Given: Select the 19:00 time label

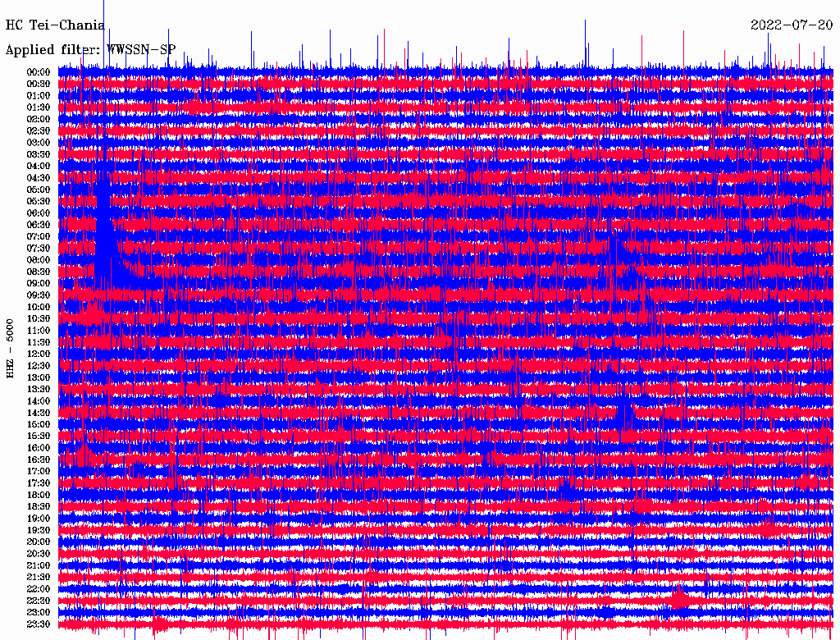Looking at the screenshot, I should [38, 519].
